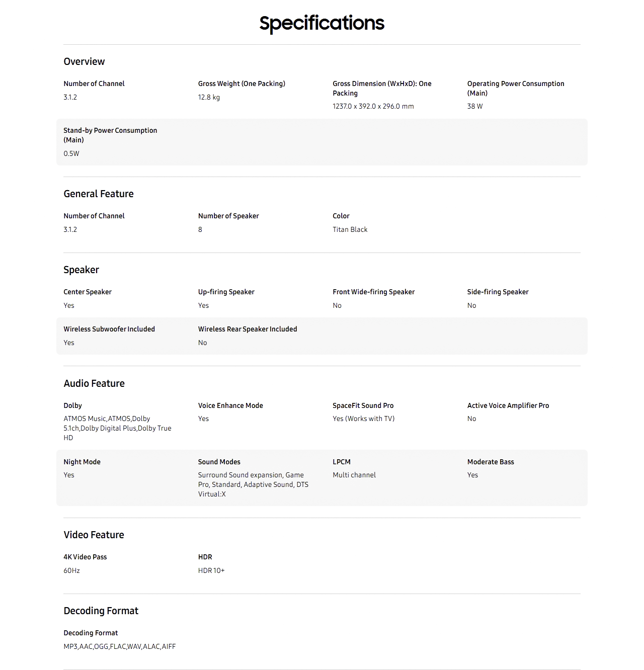
Task: Select the Stand-by Power Consumption (Main) label
Action: pyautogui.click(x=110, y=135)
